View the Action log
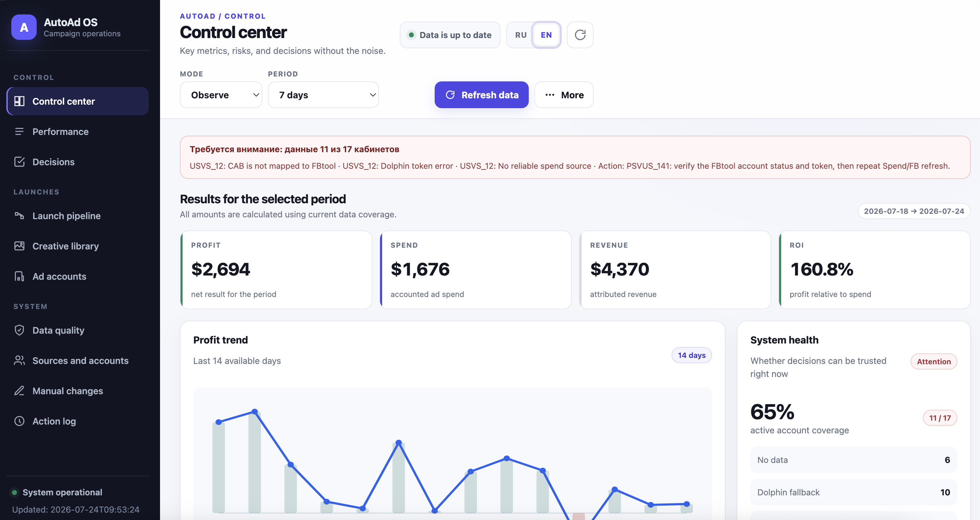This screenshot has height=520, width=980. [x=78, y=421]
